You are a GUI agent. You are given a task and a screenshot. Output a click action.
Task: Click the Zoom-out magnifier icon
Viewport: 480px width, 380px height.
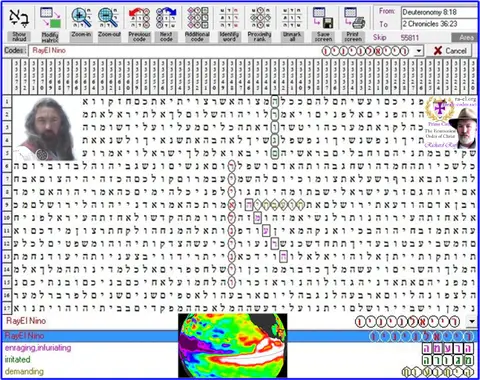pos(109,17)
